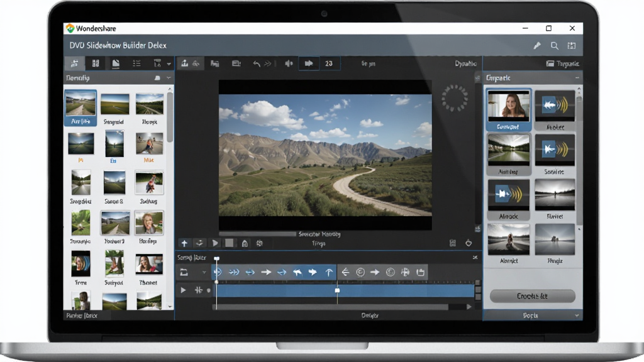Click the right effects panel scrollbar
Screen dimensions: 644x362
pos(579,160)
